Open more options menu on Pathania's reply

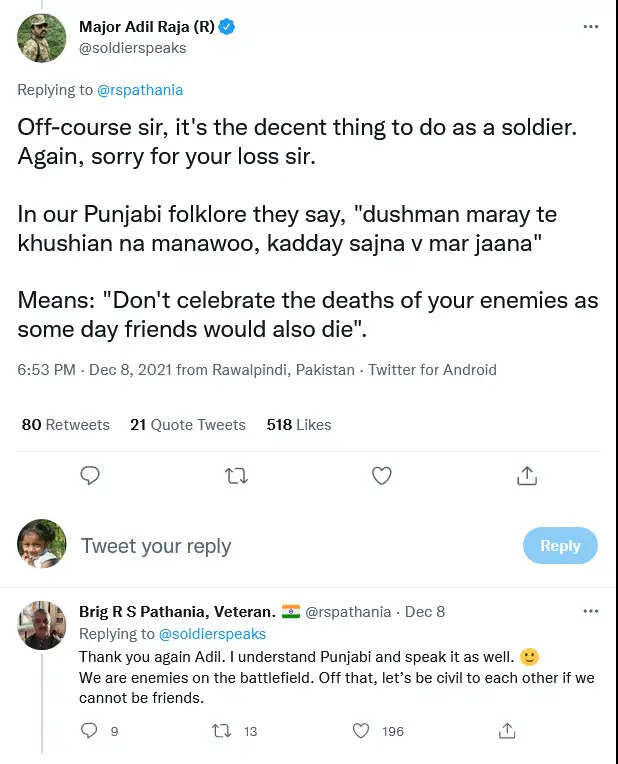590,611
